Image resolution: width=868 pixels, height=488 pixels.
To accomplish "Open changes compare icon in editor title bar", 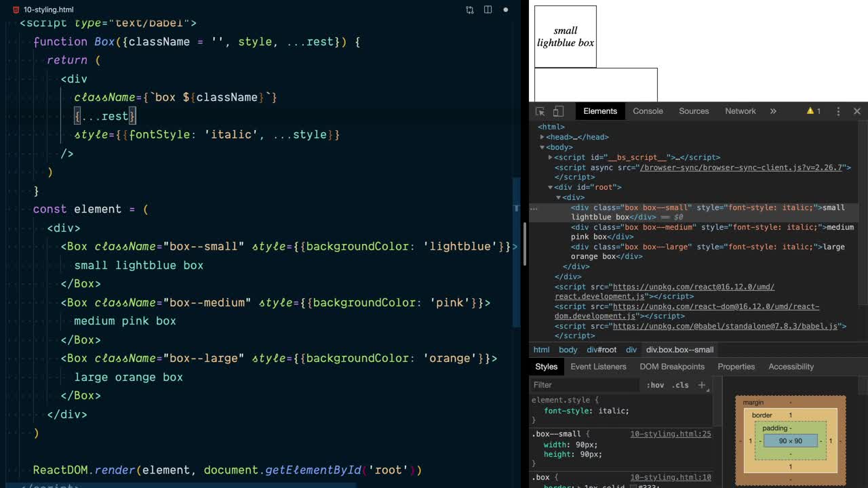I will coord(470,9).
